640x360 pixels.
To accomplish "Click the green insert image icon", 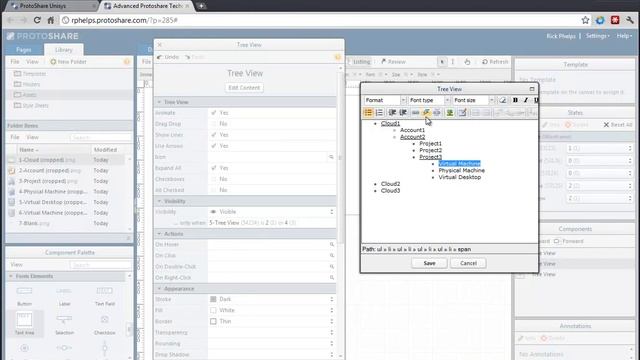I will [x=450, y=112].
